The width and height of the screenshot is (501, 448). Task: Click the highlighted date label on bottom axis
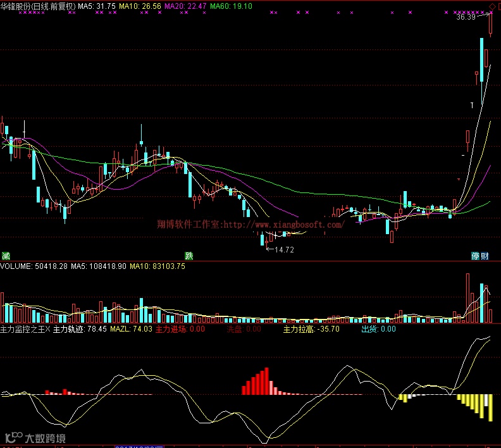click(x=139, y=446)
